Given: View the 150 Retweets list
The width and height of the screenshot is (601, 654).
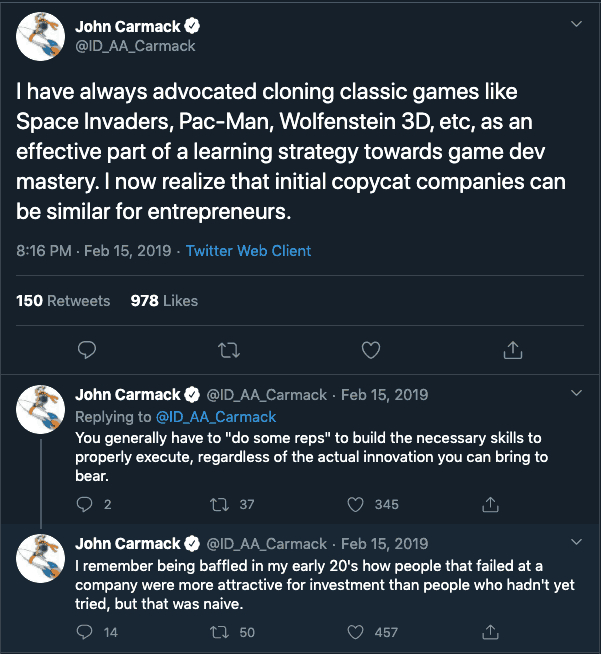Looking at the screenshot, I should [x=63, y=301].
